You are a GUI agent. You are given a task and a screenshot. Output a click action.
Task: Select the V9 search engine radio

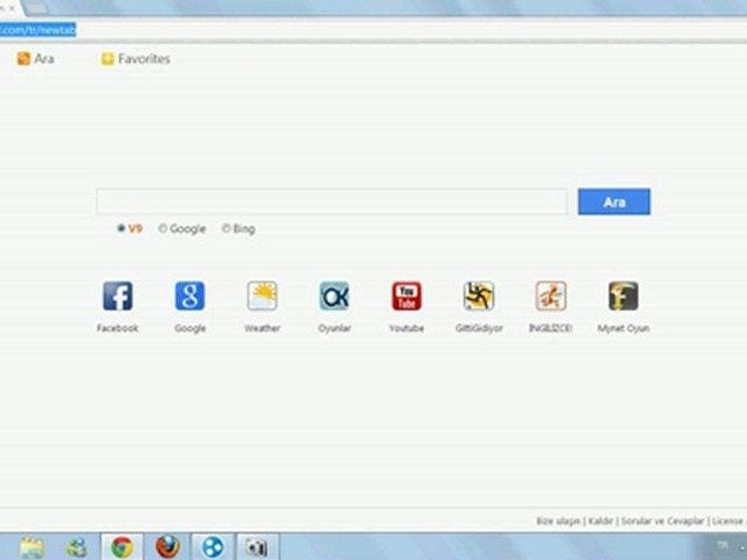pos(121,229)
